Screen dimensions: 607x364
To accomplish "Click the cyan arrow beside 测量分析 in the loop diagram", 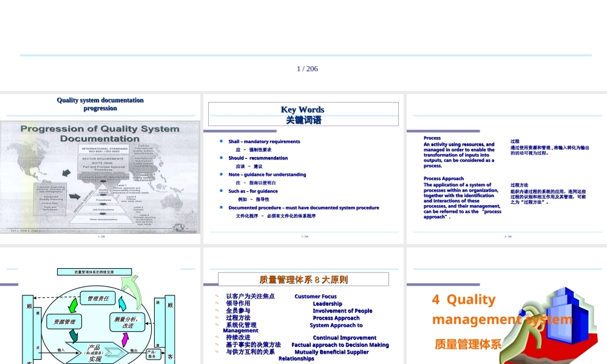I will 122,303.
